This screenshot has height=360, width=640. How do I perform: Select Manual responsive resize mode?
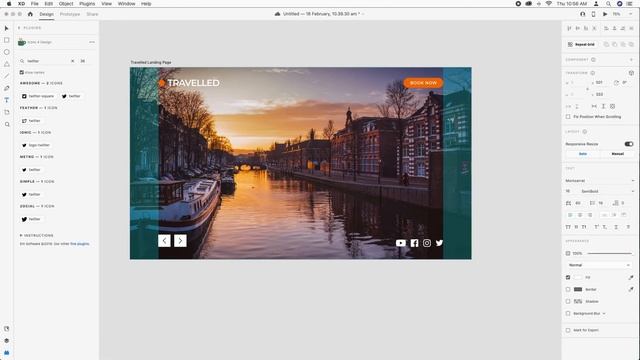[618, 154]
